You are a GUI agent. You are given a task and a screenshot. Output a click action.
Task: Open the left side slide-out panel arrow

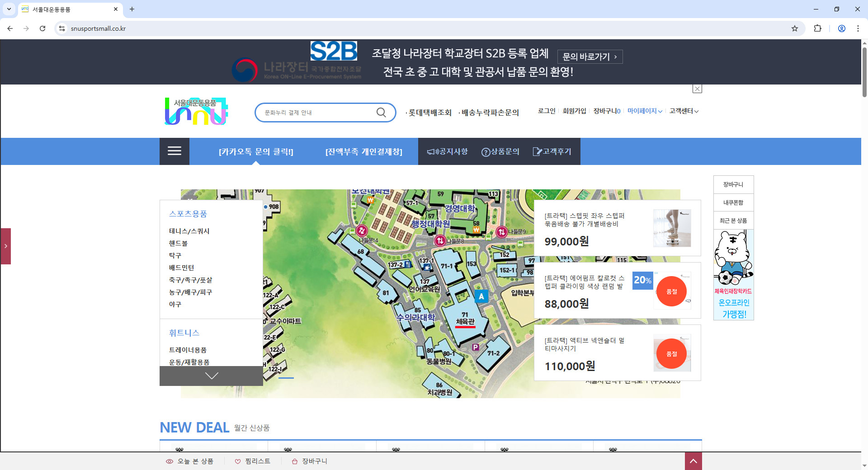5,246
